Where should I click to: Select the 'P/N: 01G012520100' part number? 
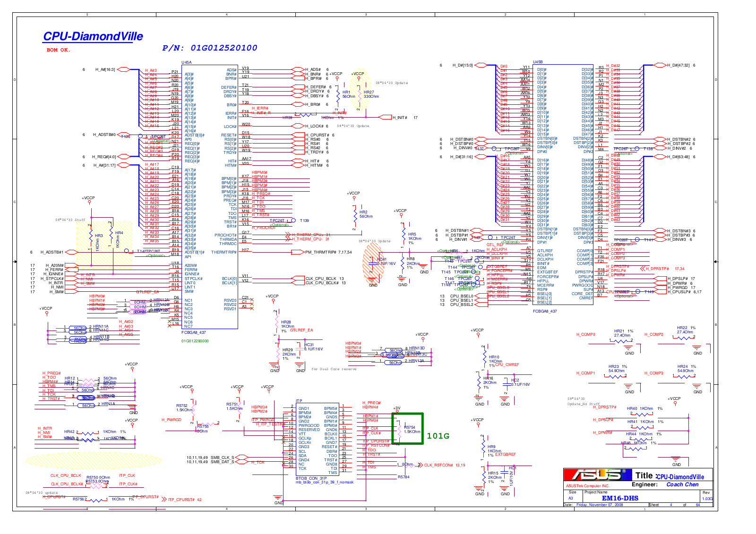(210, 48)
